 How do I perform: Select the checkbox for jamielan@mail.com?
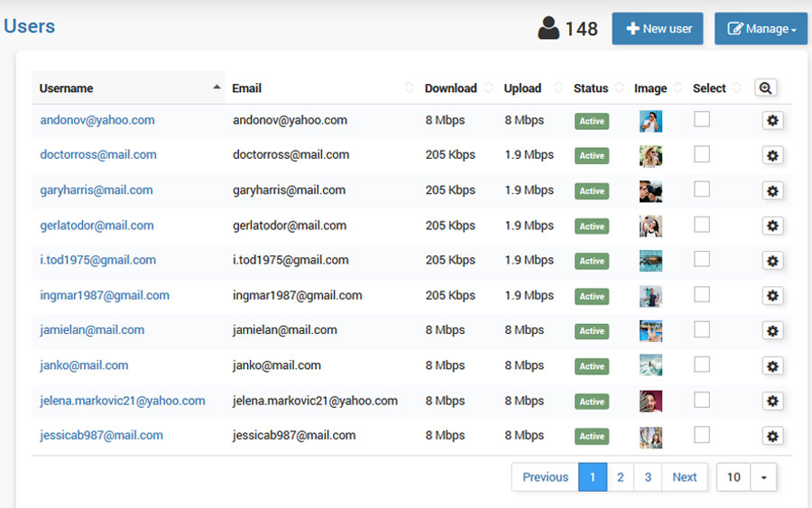click(x=702, y=329)
